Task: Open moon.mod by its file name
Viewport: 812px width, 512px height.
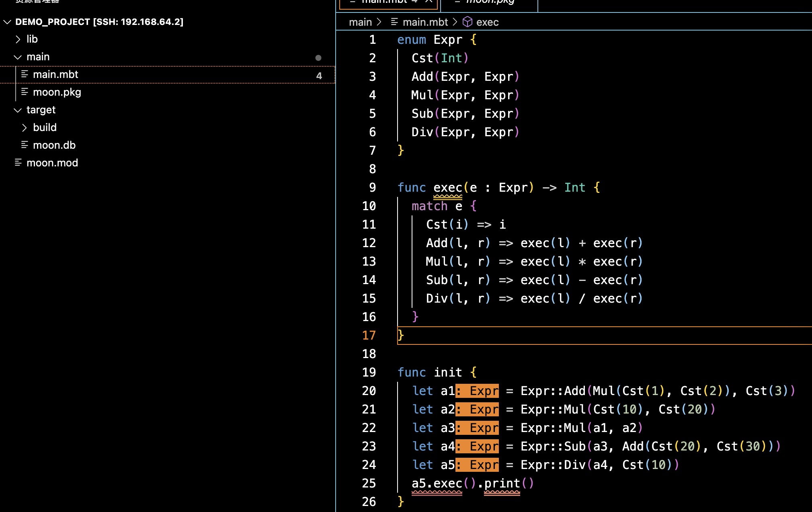Action: (x=52, y=163)
